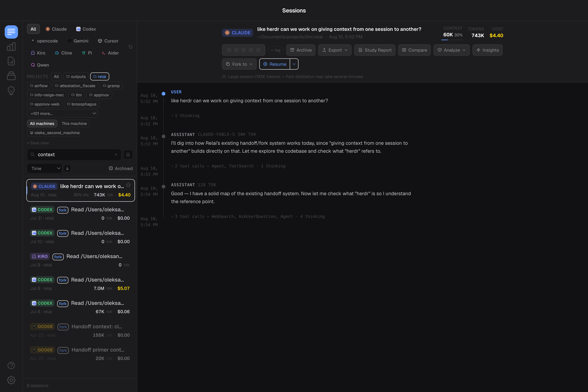Open the Fork to dropdown
This screenshot has height=392, width=588.
click(239, 64)
